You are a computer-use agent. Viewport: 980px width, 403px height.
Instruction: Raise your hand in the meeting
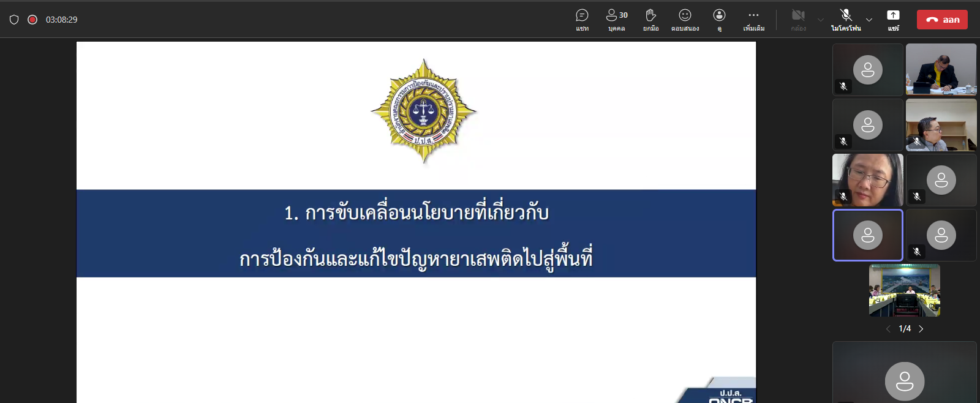(650, 19)
